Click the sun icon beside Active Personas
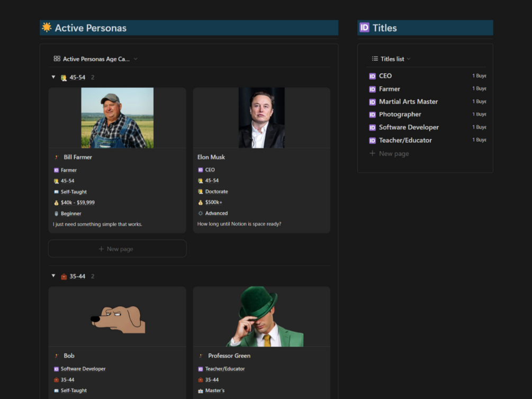The image size is (532, 399). pos(47,28)
